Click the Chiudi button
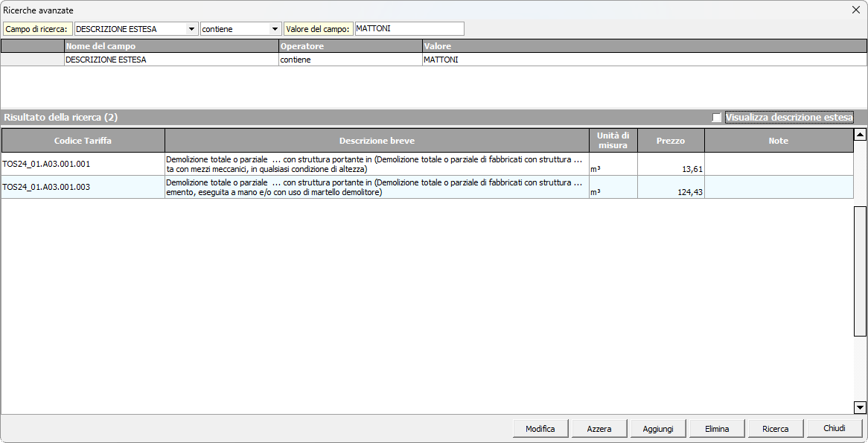Viewport: 868px width, 443px height. (x=834, y=429)
